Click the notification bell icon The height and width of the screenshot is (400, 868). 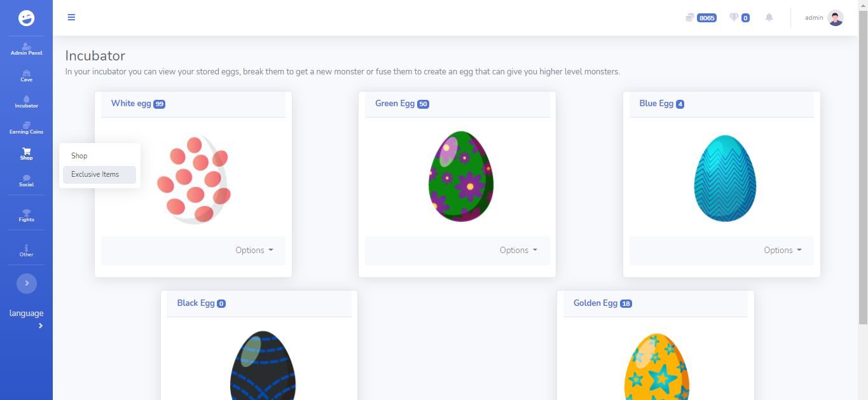click(x=769, y=18)
